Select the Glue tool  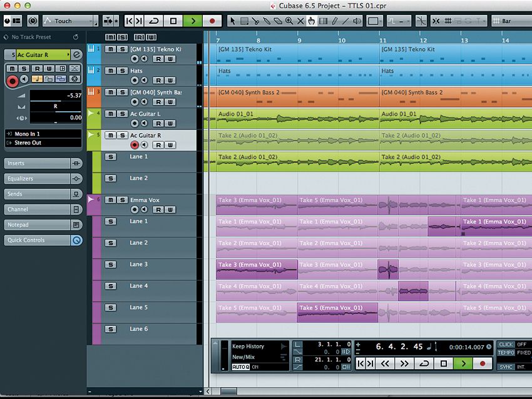(x=267, y=20)
